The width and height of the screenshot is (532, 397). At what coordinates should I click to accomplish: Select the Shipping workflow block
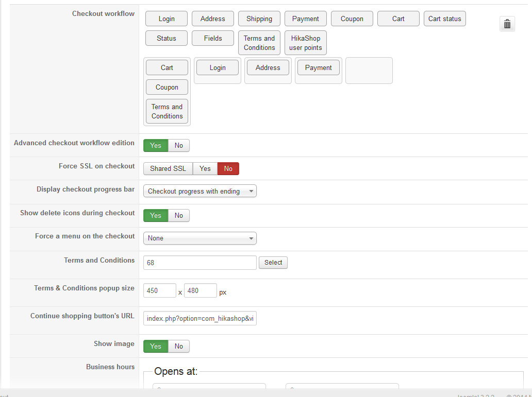[x=259, y=19]
